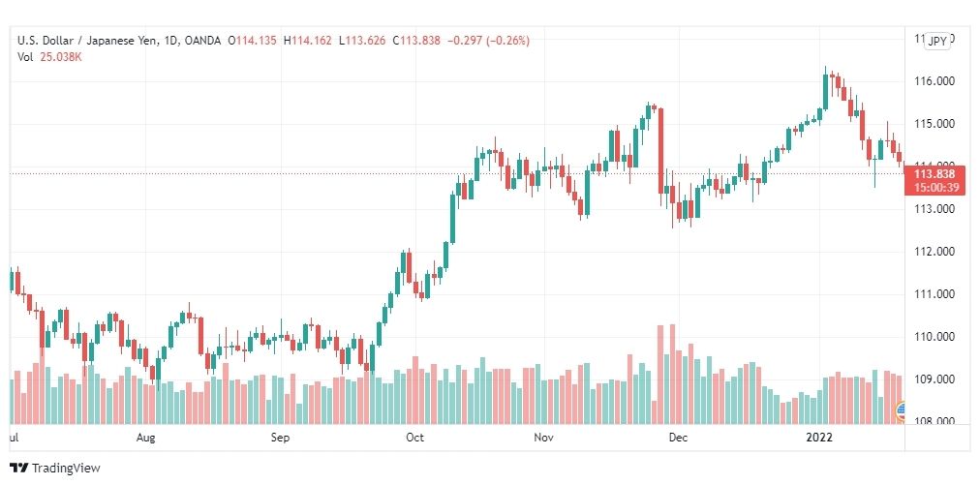Click the red 113.838 current price label
Viewport: 980px width, 485px height.
click(934, 173)
